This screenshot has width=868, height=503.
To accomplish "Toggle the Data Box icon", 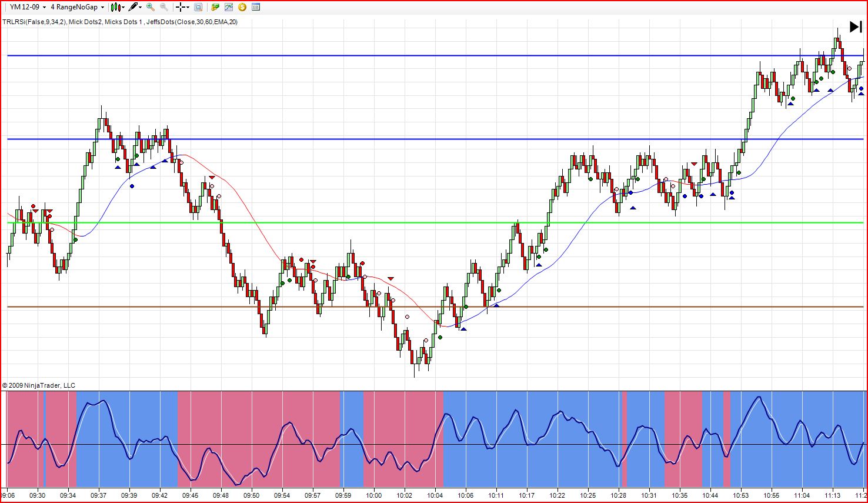I will [198, 7].
